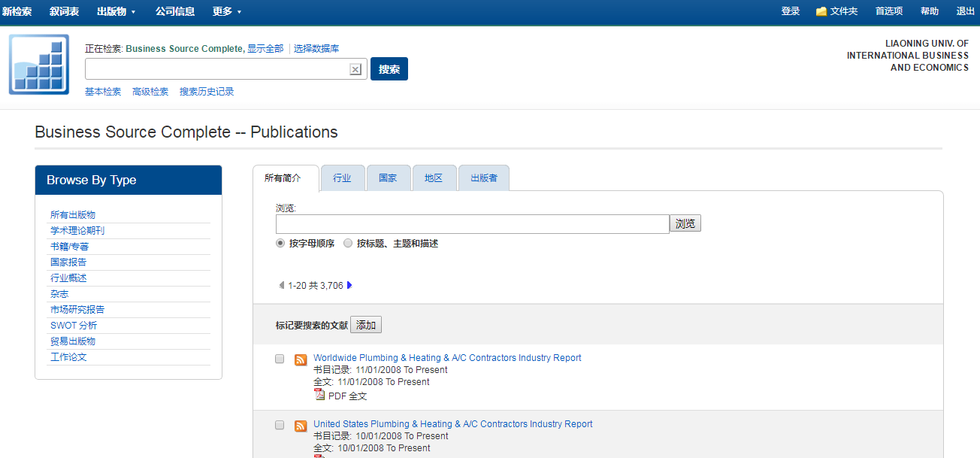Open the folder icon in top bar
Viewport: 980px width, 458px height.
click(x=821, y=11)
